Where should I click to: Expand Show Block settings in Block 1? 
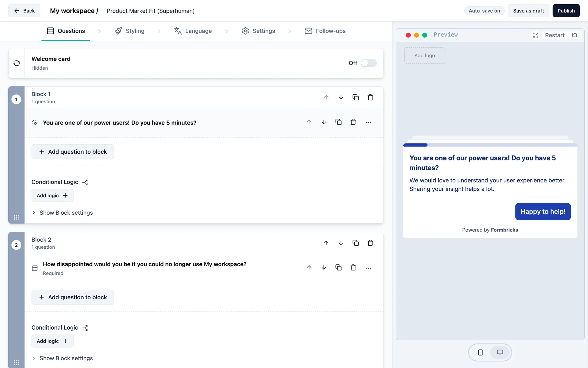pyautogui.click(x=62, y=213)
